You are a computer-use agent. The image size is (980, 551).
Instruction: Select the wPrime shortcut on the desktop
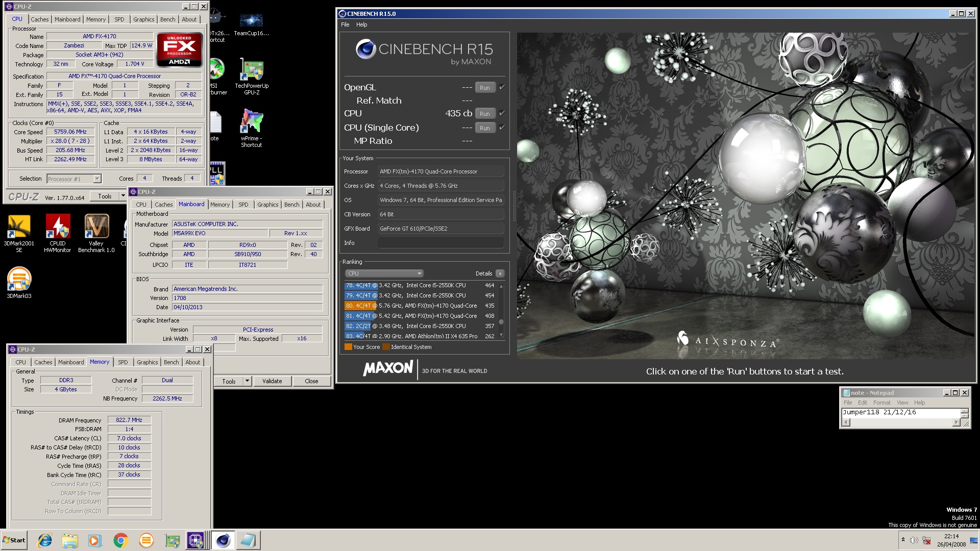252,128
